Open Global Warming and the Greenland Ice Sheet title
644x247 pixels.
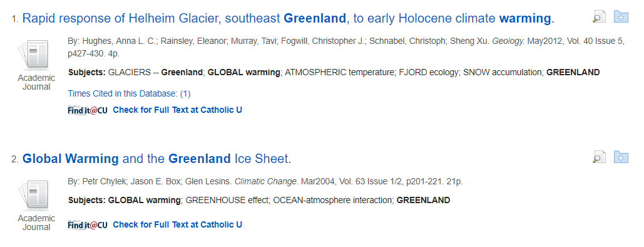(x=157, y=159)
